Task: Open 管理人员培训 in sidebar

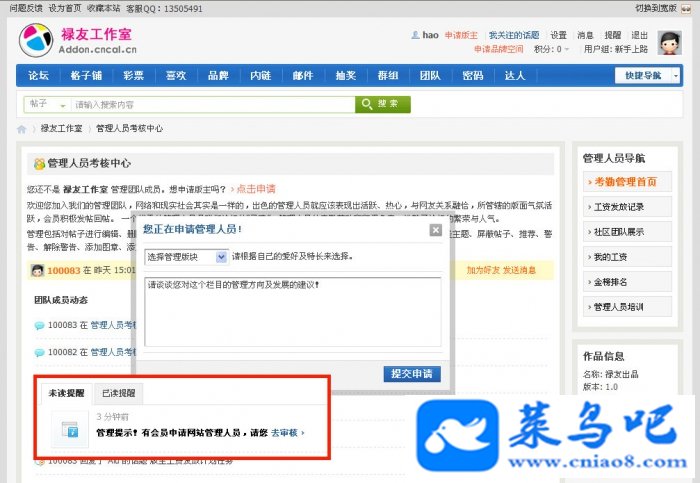Action: pyautogui.click(x=627, y=307)
